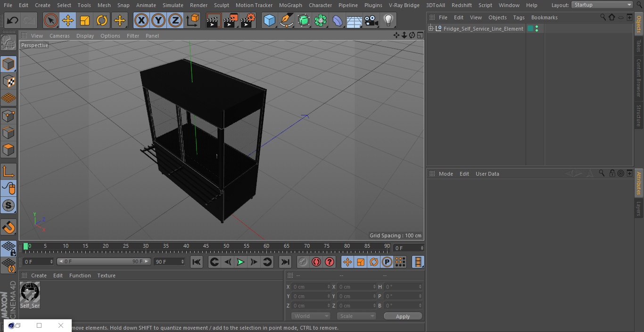Open Mode menu in Attributes manager
The width and height of the screenshot is (644, 332).
[x=446, y=174]
